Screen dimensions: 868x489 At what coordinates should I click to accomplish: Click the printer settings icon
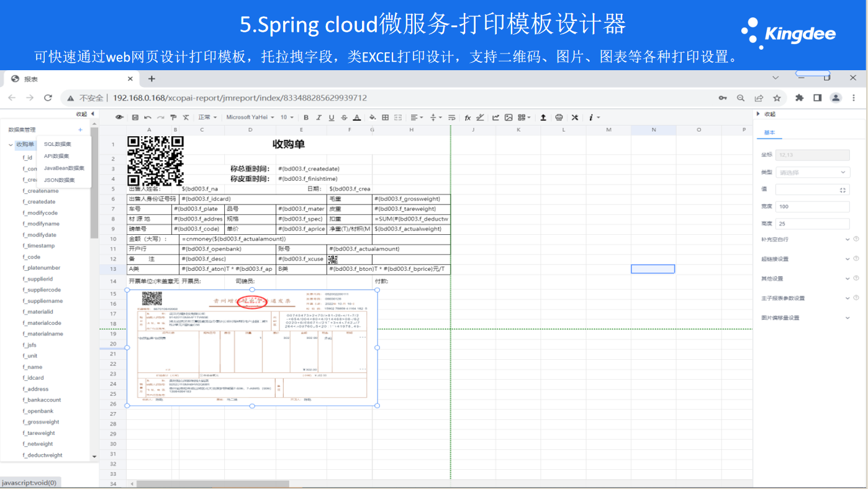(x=559, y=117)
